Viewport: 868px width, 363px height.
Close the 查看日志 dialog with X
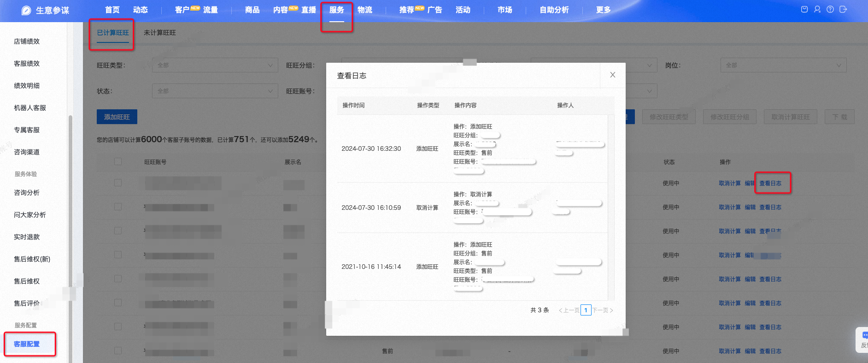(x=613, y=75)
